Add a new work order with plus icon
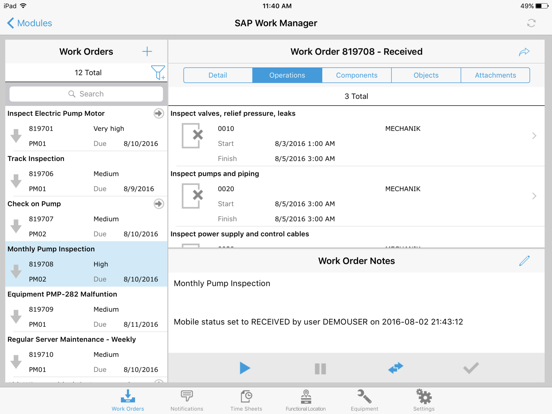 coord(147,52)
